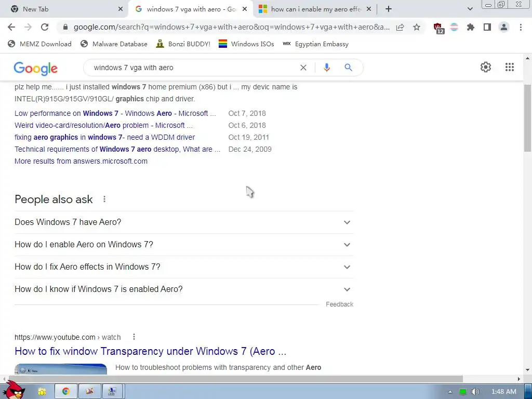Show hidden system tray icons

(x=450, y=392)
